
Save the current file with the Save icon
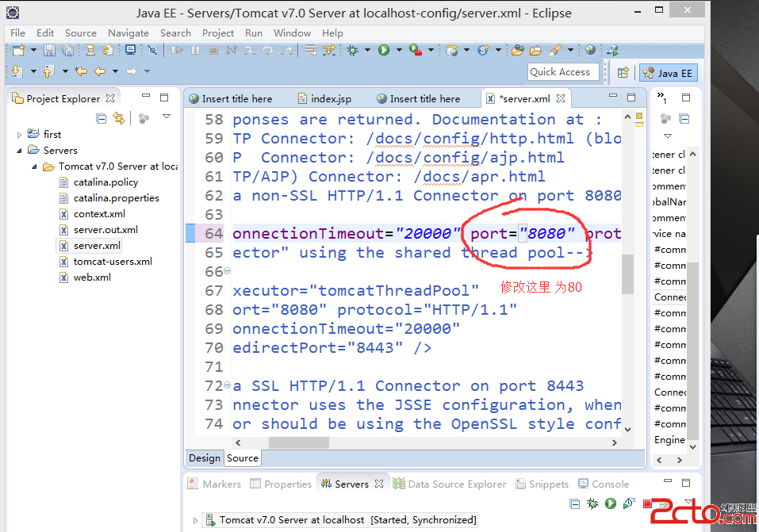point(49,50)
